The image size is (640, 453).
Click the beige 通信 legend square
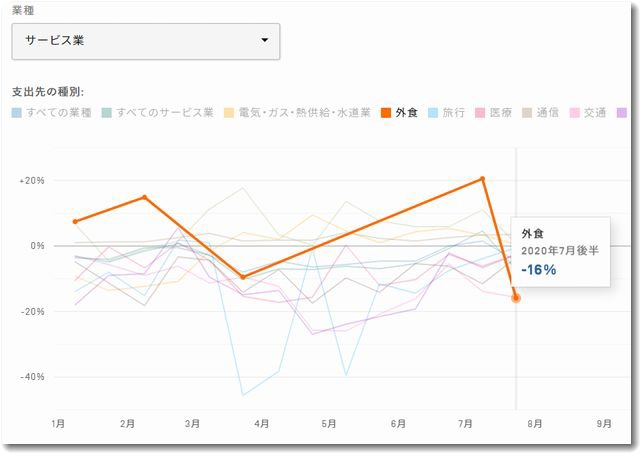tap(527, 113)
